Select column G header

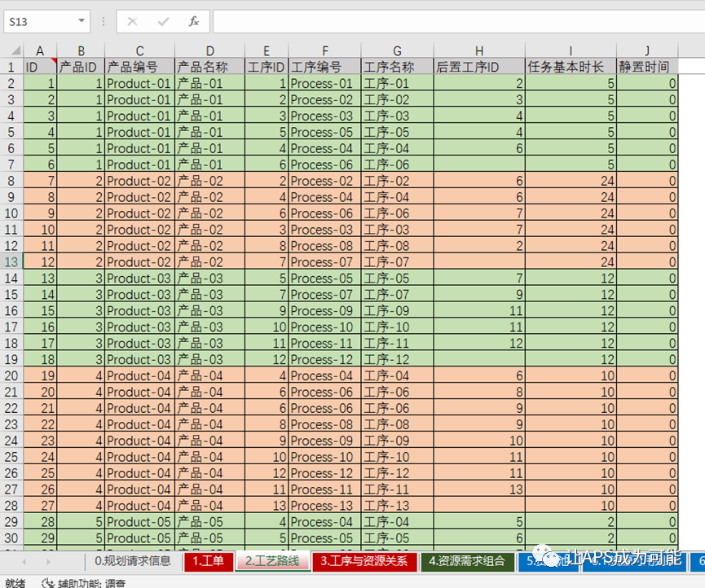tap(398, 50)
